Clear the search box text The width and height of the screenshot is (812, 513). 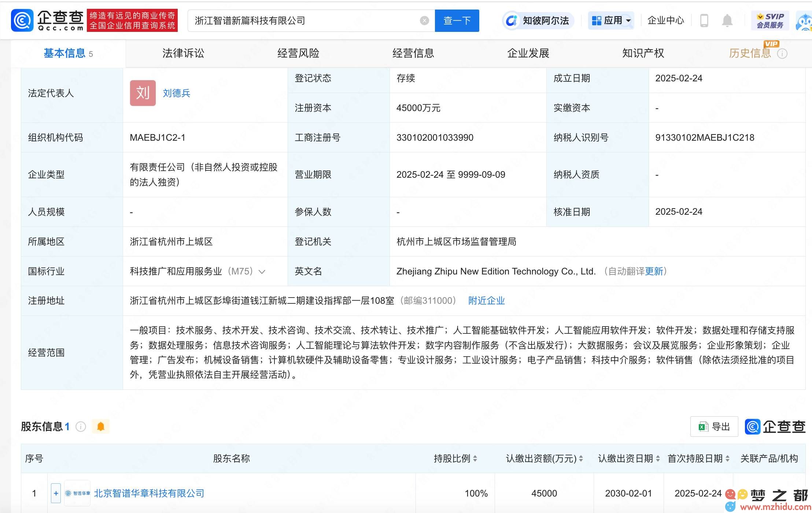[424, 21]
